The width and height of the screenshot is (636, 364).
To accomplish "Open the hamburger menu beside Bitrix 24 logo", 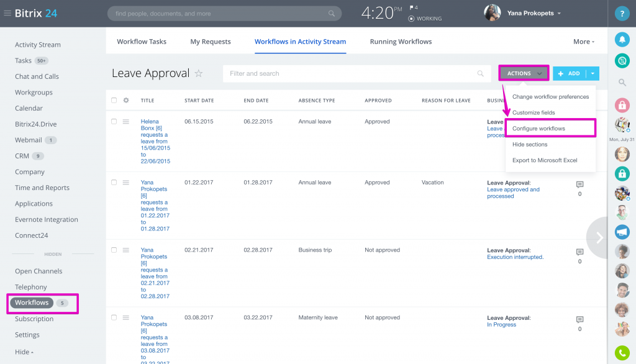I will coord(7,14).
